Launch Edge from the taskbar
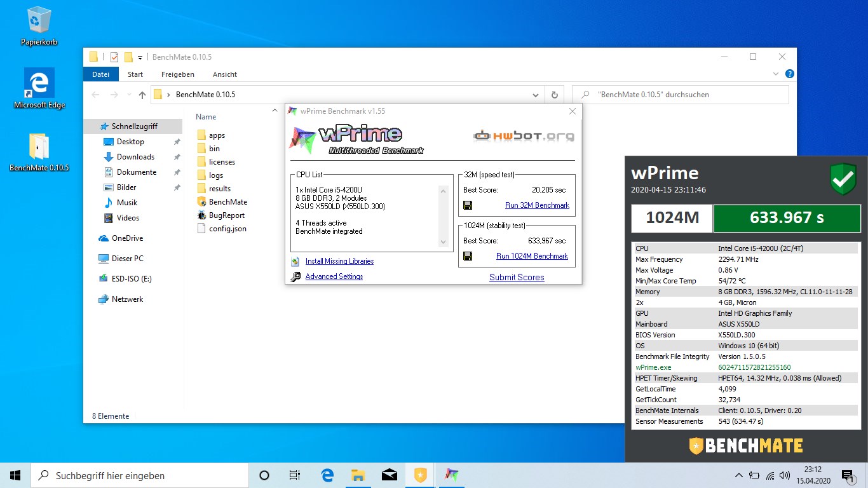This screenshot has height=488, width=868. 327,475
